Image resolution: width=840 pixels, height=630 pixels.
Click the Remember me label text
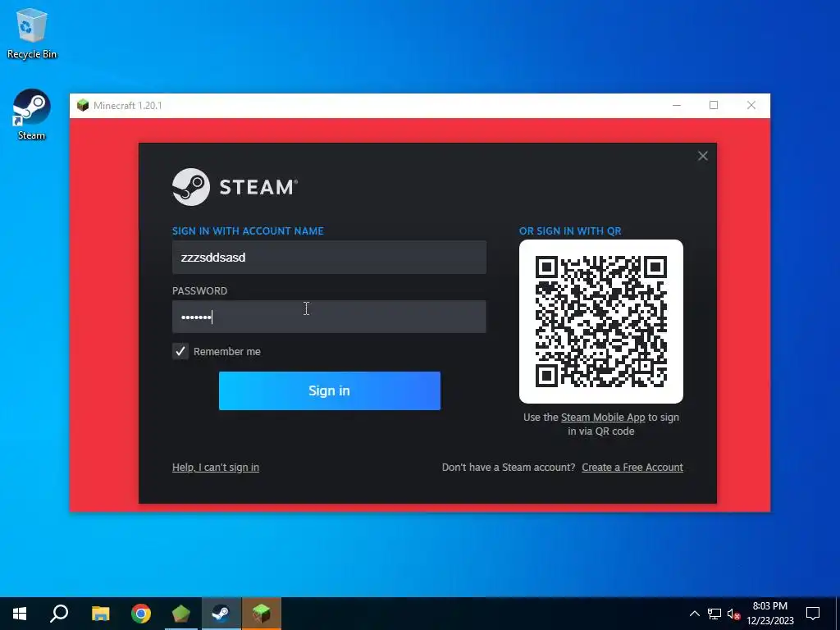(227, 351)
